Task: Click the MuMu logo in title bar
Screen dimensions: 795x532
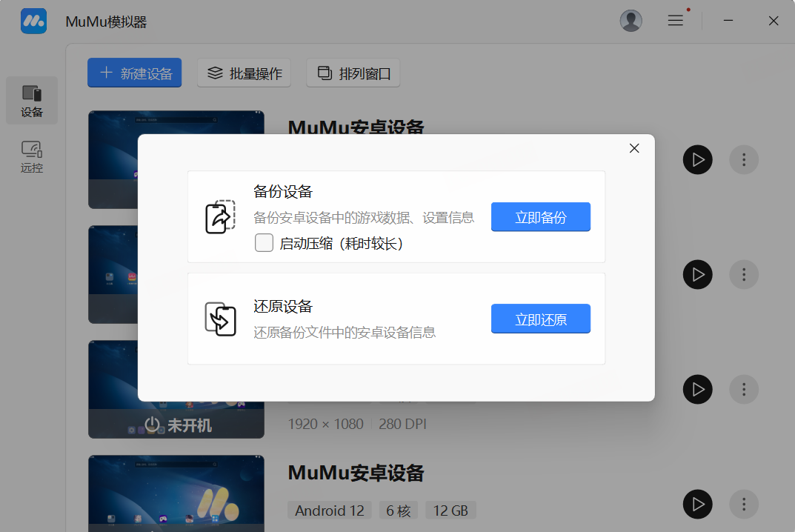Action: tap(33, 21)
